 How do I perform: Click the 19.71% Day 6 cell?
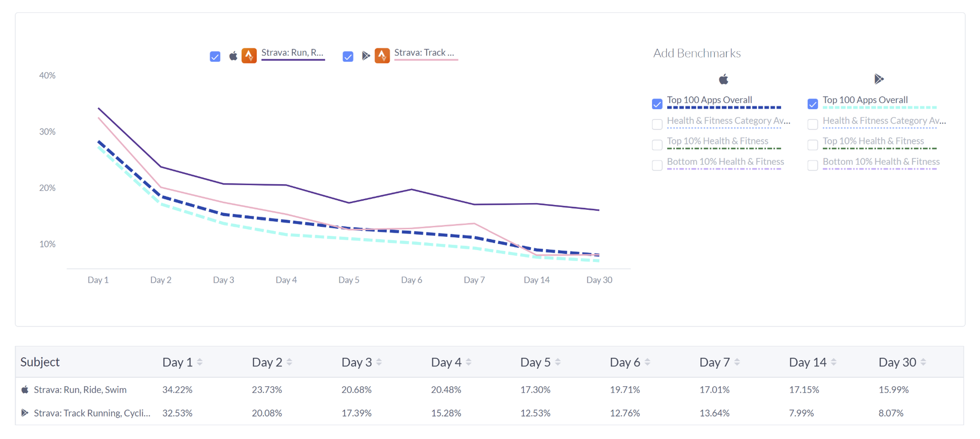click(x=625, y=389)
